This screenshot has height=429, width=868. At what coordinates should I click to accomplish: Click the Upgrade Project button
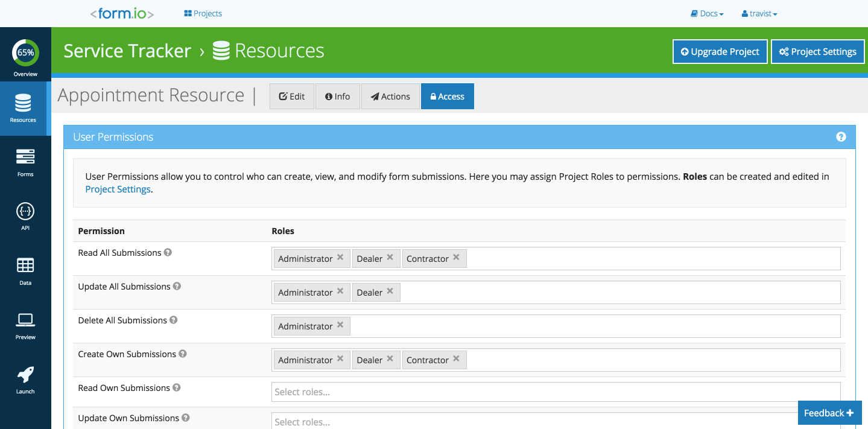(x=720, y=52)
